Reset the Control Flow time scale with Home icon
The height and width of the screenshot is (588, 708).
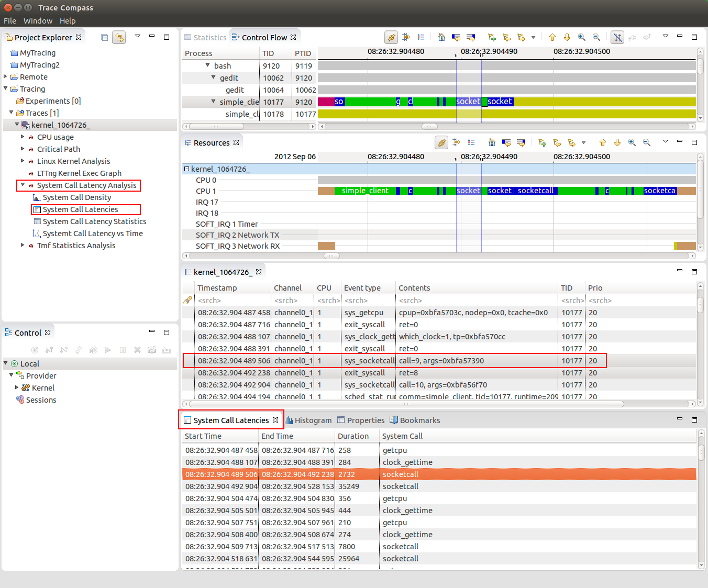(x=441, y=37)
